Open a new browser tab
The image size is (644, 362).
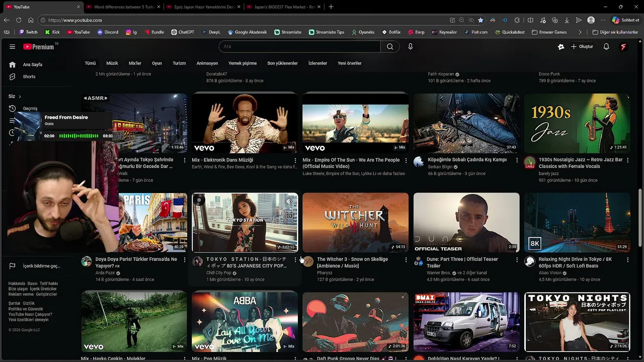pos(331,7)
